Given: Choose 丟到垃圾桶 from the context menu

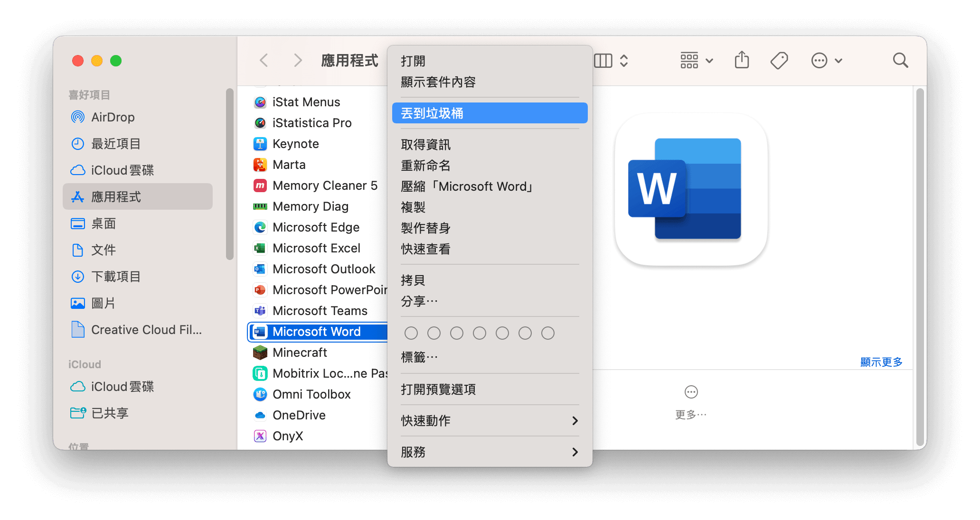Looking at the screenshot, I should point(490,113).
